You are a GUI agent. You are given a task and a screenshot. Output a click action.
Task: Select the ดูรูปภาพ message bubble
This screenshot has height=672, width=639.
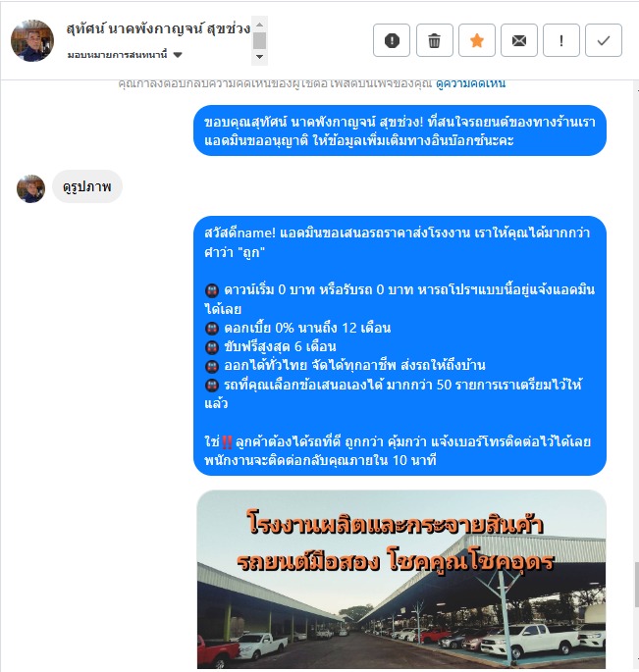87,186
